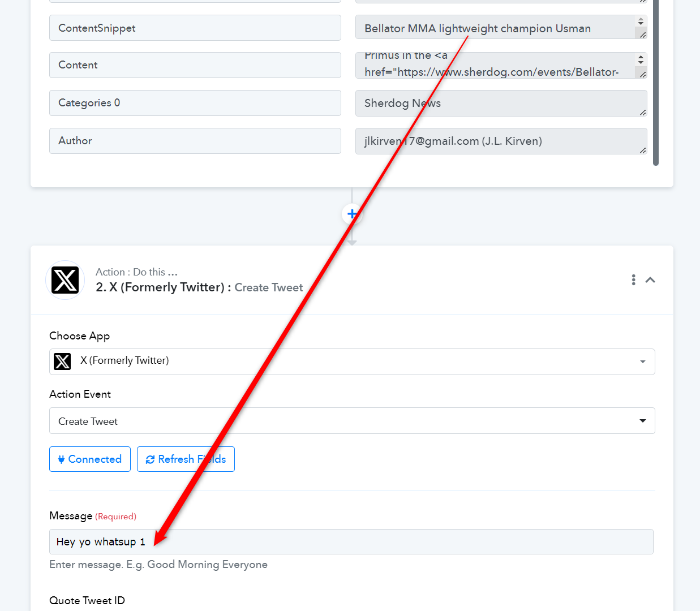Click the ContentSnippet label field
This screenshot has height=611, width=700.
[x=195, y=28]
